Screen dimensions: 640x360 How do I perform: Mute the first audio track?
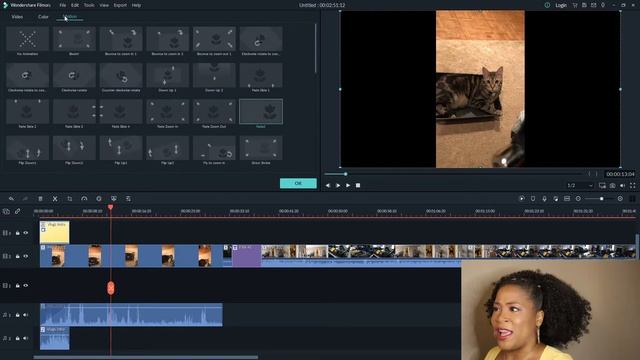coord(26,315)
